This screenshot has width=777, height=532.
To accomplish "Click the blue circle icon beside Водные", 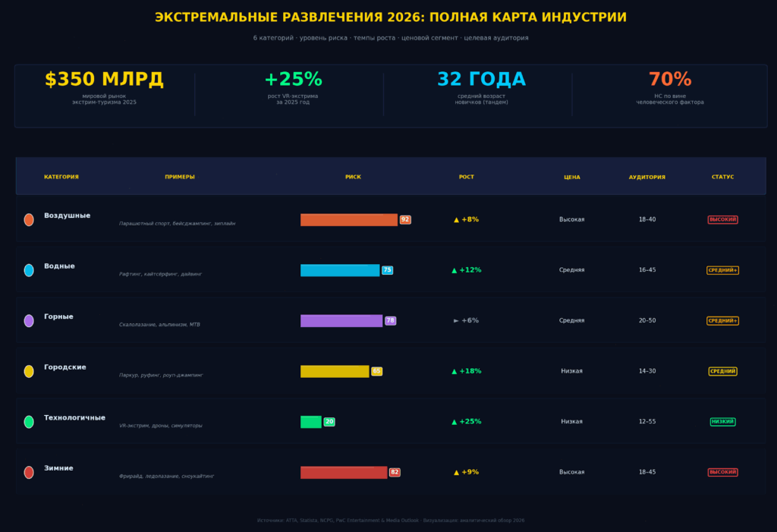I will click(x=29, y=270).
